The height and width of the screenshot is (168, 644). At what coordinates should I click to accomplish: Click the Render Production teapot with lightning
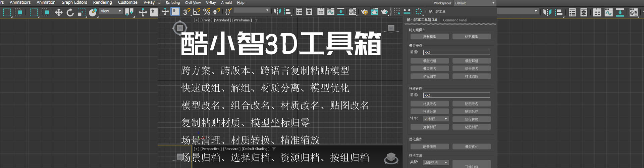pyautogui.click(x=384, y=12)
